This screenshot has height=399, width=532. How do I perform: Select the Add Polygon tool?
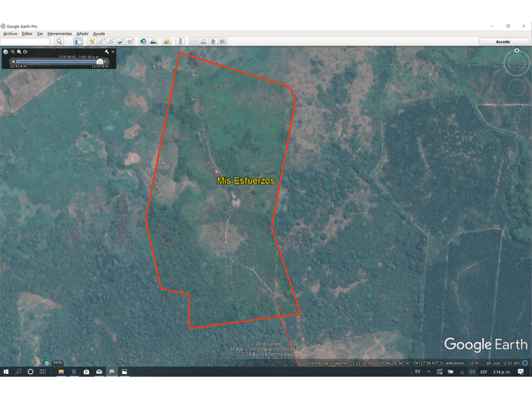[x=102, y=41]
